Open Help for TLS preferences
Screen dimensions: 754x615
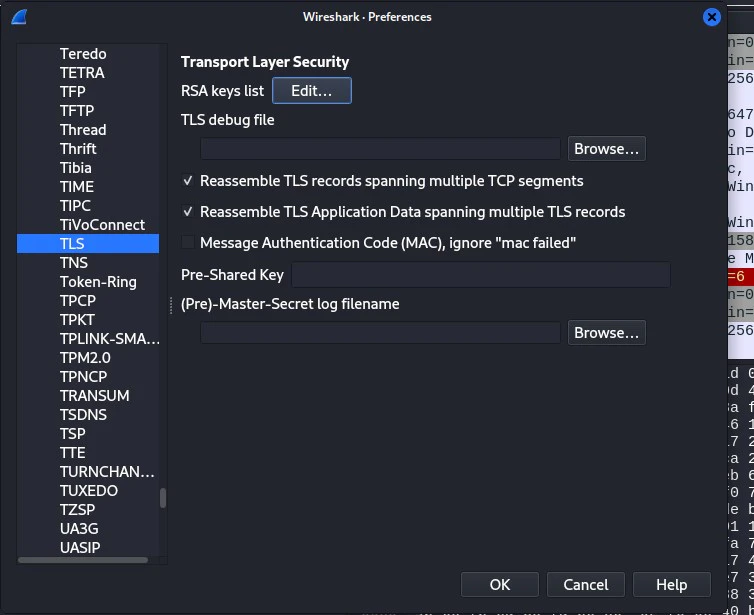click(x=672, y=585)
